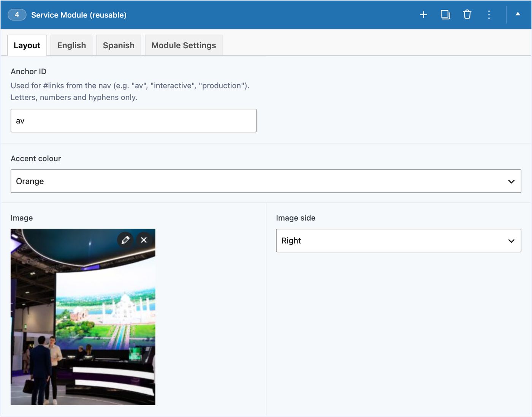Collapse the Service Module panel
The image size is (532, 417).
pos(518,14)
